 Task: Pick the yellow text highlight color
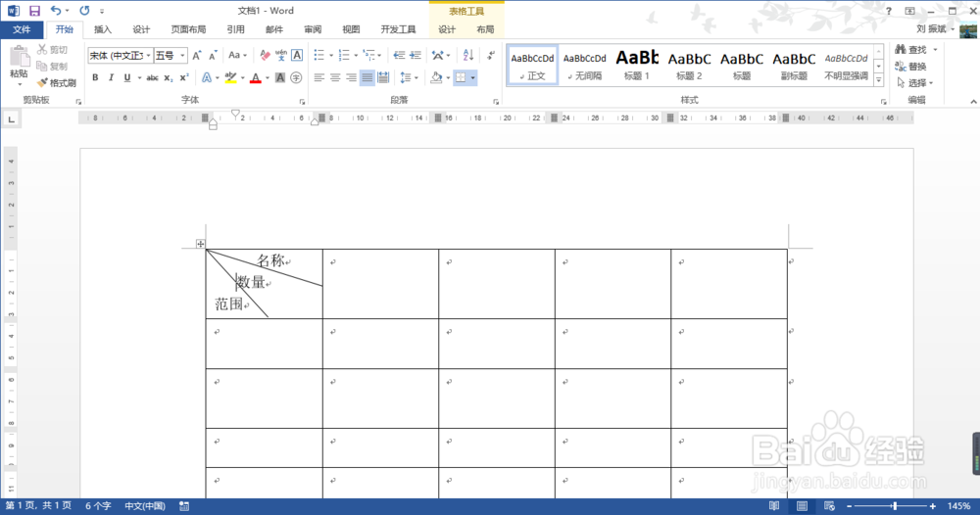[230, 77]
